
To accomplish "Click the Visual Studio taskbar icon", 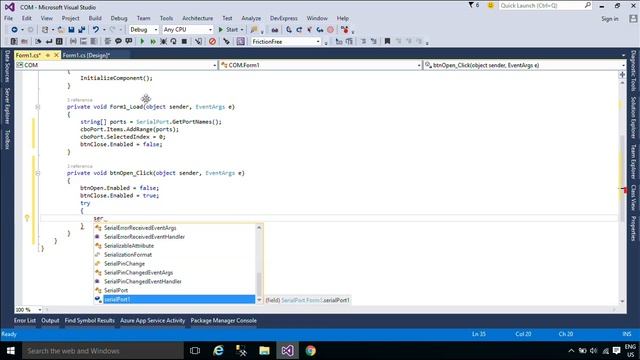I will click(x=287, y=351).
